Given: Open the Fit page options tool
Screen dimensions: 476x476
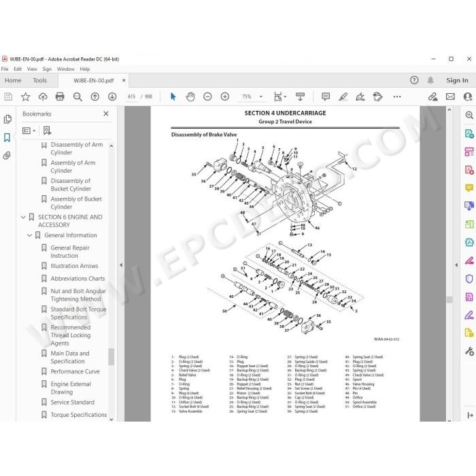Looking at the screenshot, I should (280, 97).
